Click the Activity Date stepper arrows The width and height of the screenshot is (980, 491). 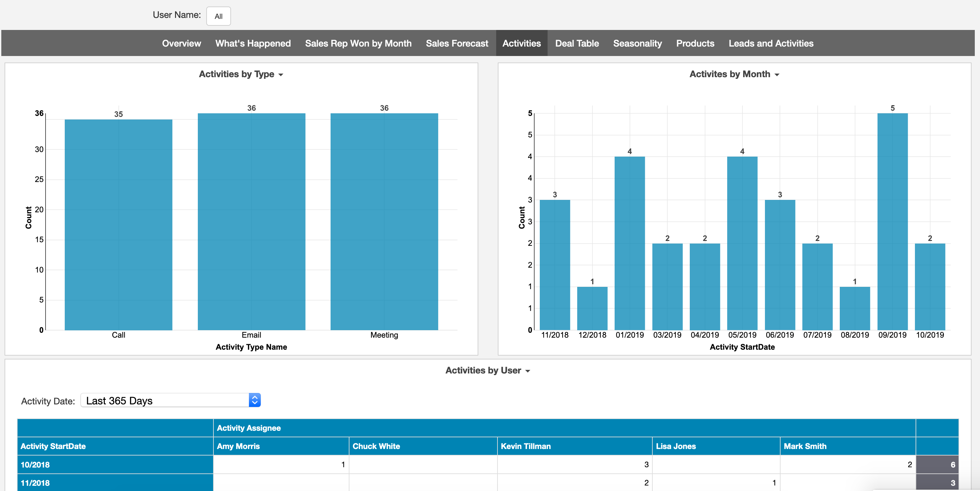(x=254, y=400)
